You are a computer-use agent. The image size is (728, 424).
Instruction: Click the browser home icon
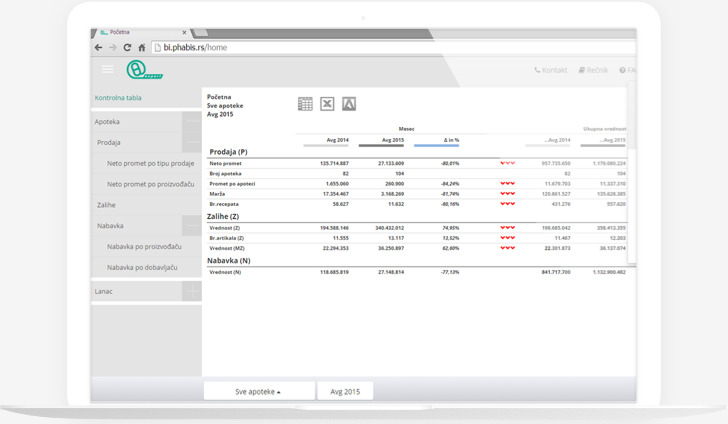(x=141, y=47)
